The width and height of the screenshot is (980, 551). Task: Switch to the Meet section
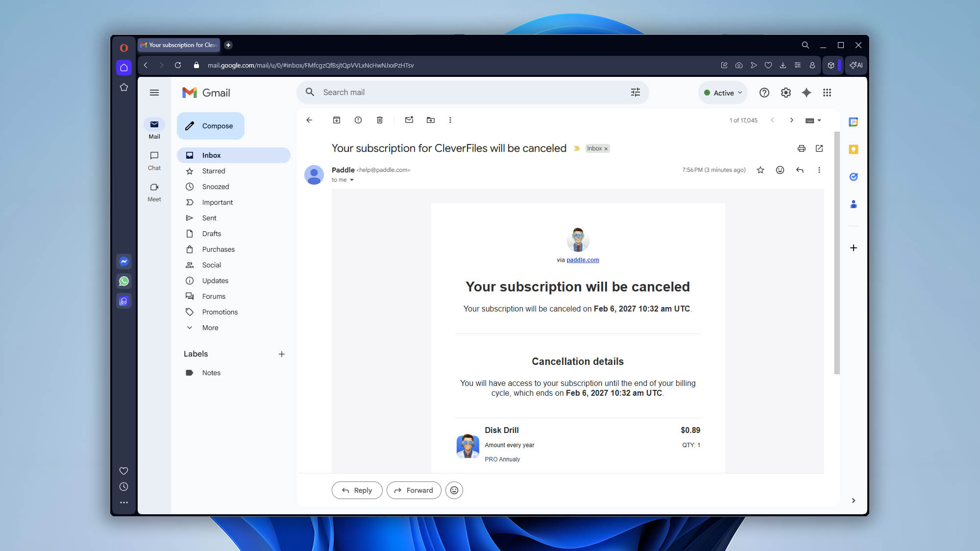(x=154, y=192)
